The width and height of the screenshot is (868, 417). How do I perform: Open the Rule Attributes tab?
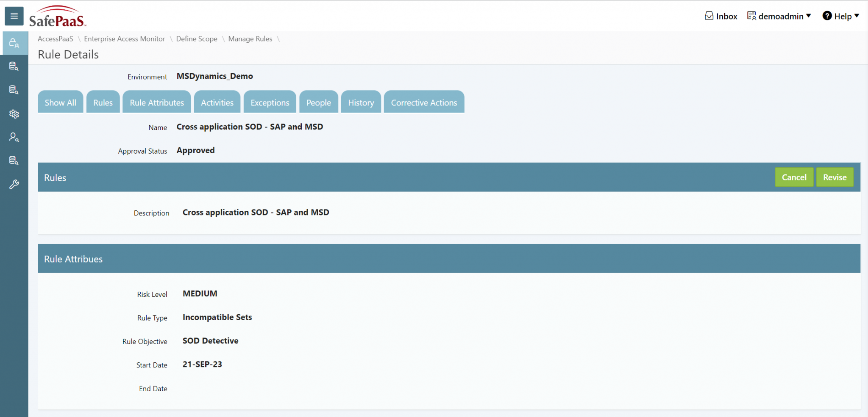click(157, 102)
